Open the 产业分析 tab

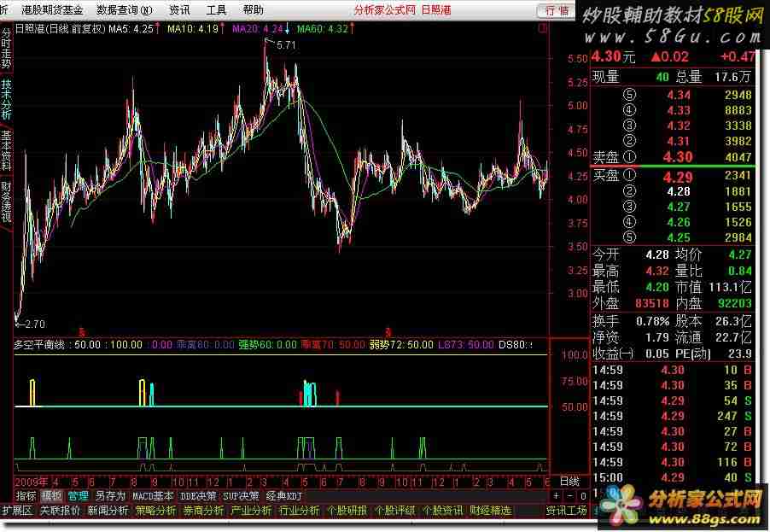252,511
